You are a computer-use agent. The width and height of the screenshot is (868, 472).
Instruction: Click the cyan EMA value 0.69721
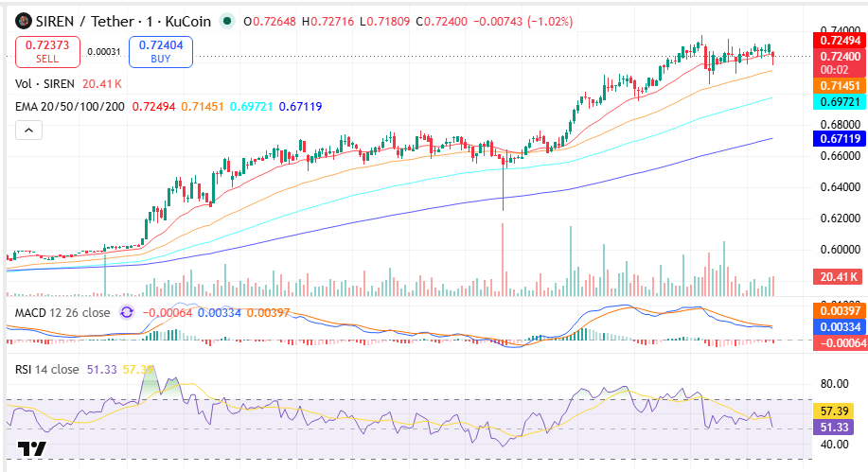[x=252, y=107]
